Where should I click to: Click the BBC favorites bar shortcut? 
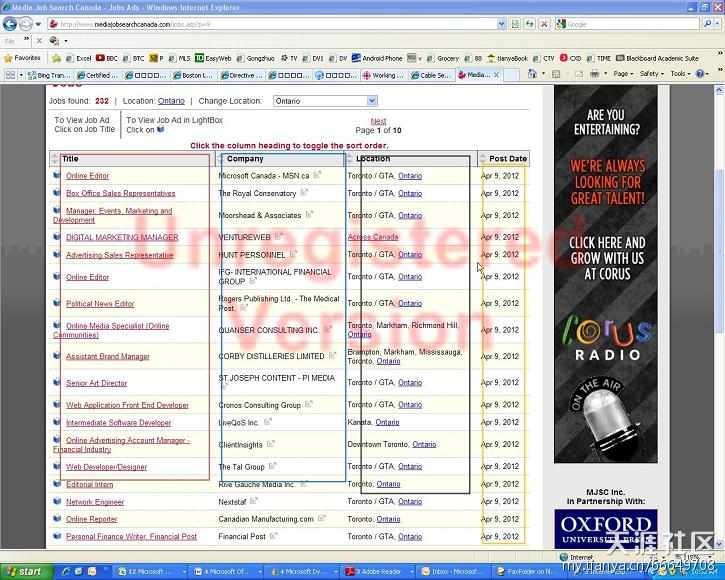pyautogui.click(x=107, y=58)
